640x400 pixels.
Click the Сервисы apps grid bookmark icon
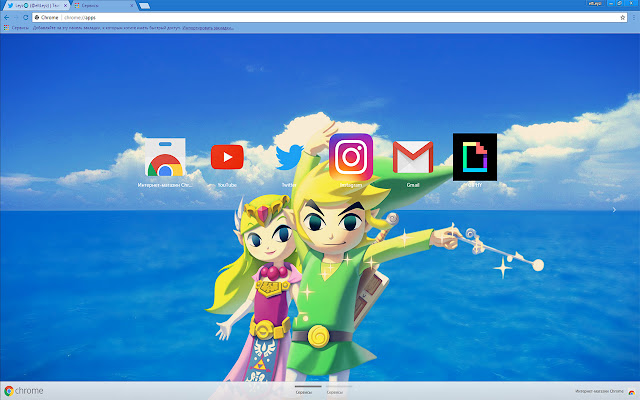click(6, 28)
